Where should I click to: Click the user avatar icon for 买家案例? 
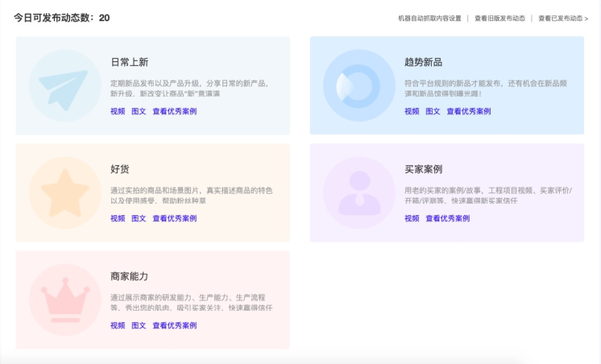click(x=359, y=192)
